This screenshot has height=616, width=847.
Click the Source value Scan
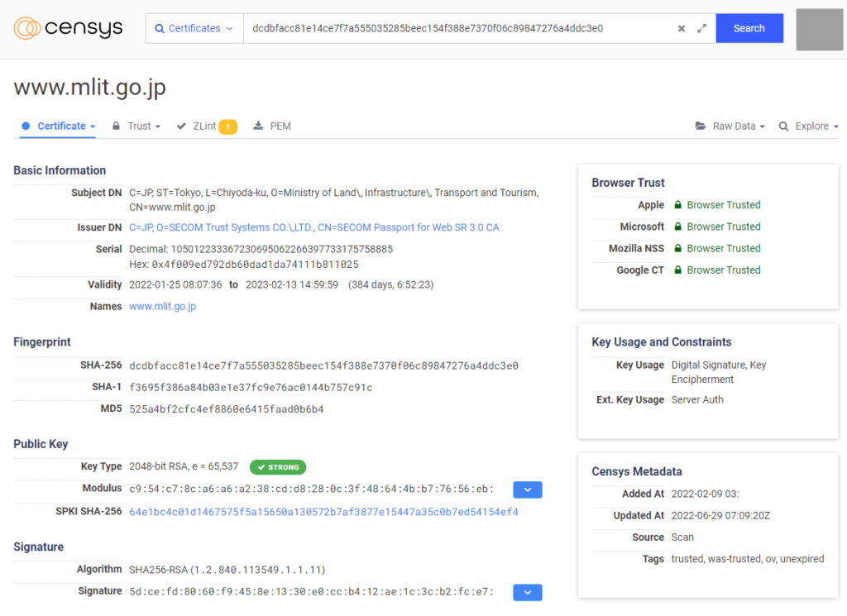(x=682, y=537)
